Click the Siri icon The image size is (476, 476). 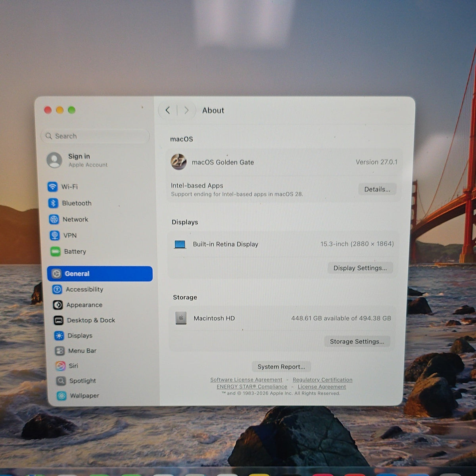pos(60,366)
